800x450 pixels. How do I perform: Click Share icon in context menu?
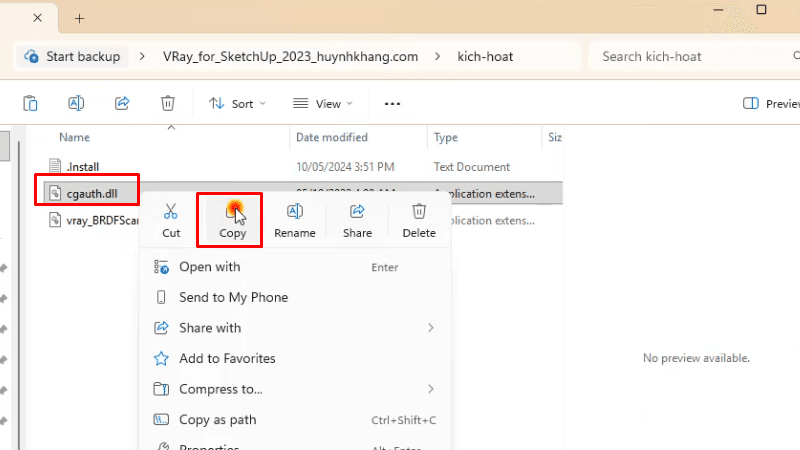[x=357, y=212]
